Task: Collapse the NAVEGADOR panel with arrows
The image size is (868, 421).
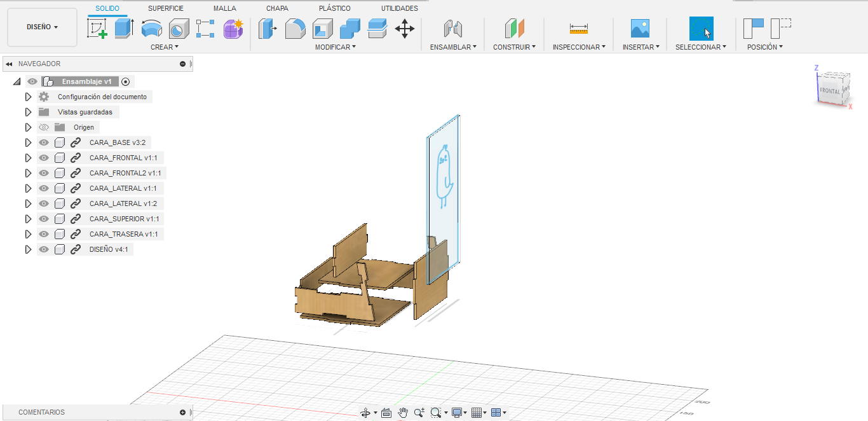Action: point(9,64)
